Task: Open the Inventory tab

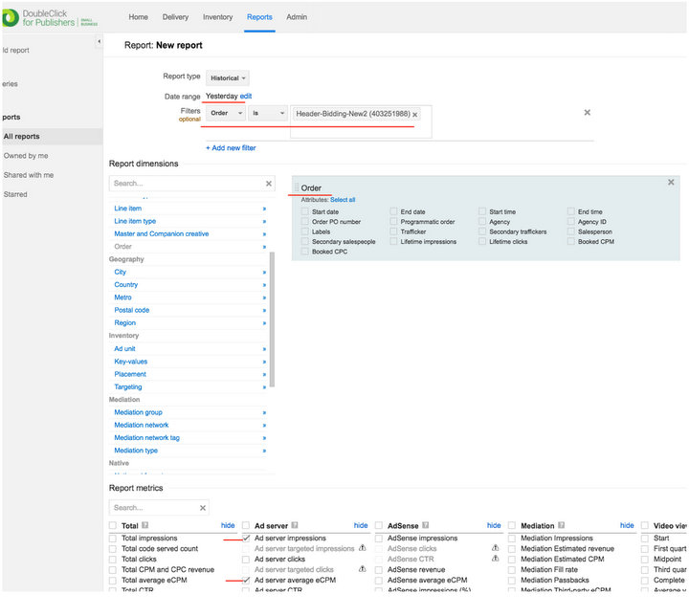Action: click(218, 17)
